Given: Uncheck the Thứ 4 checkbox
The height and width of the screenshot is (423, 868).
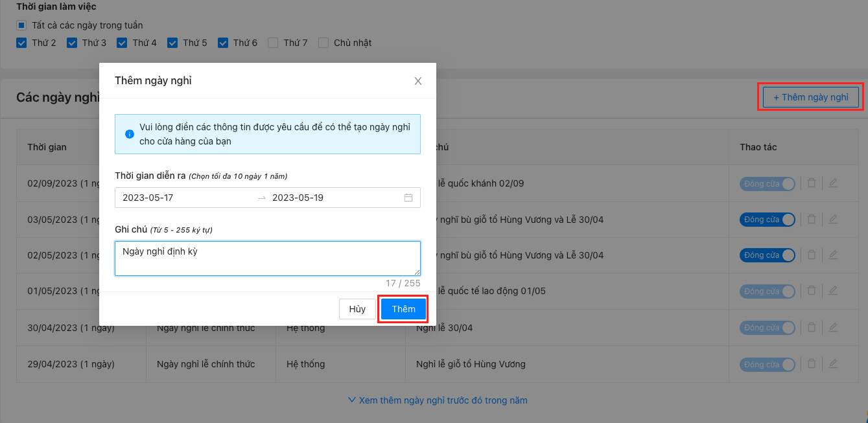Looking at the screenshot, I should [x=122, y=43].
